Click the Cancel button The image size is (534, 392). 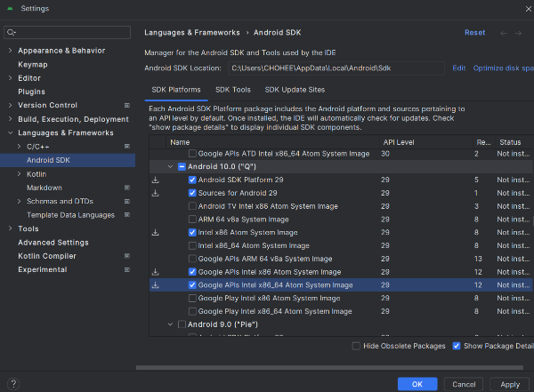(464, 384)
